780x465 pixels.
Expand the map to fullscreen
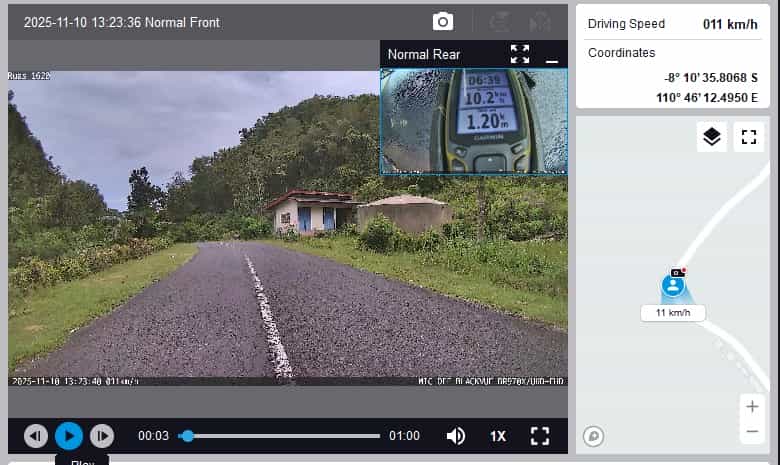pos(748,137)
